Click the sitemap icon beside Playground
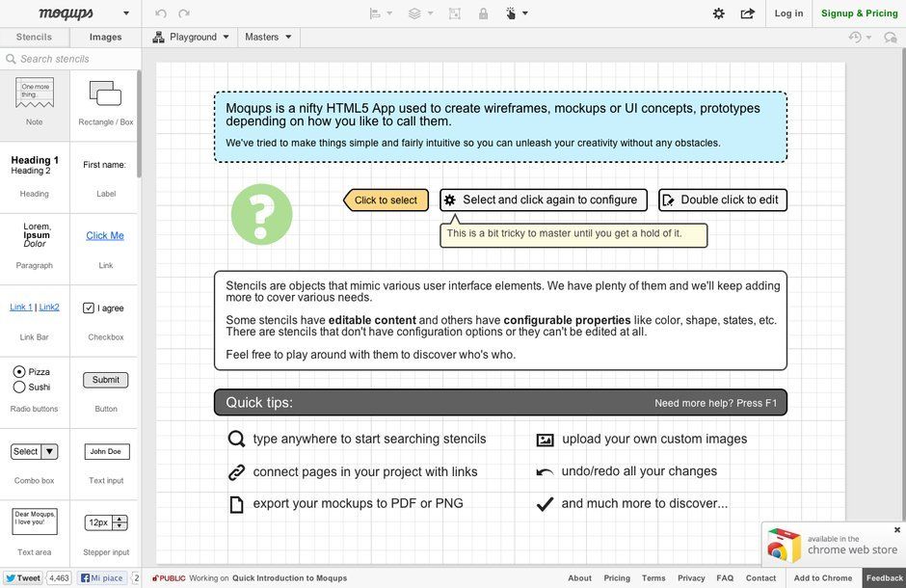Image resolution: width=906 pixels, height=588 pixels. pyautogui.click(x=158, y=37)
